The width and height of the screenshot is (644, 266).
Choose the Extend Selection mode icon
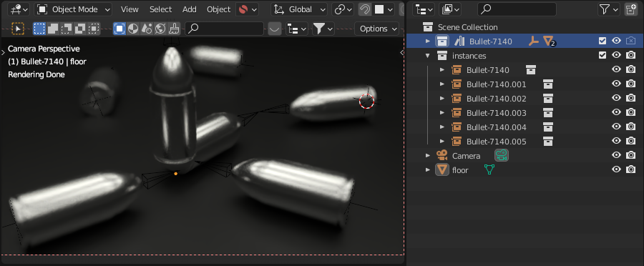tap(53, 29)
